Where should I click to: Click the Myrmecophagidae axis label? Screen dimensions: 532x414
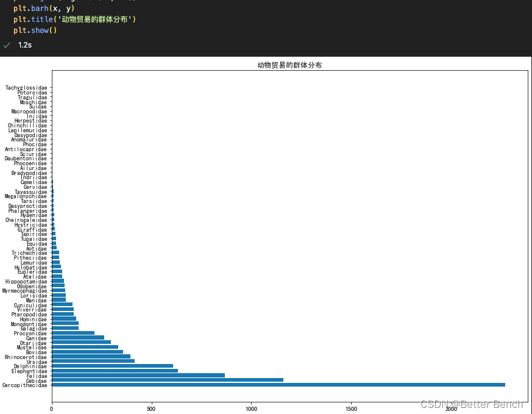(25, 291)
